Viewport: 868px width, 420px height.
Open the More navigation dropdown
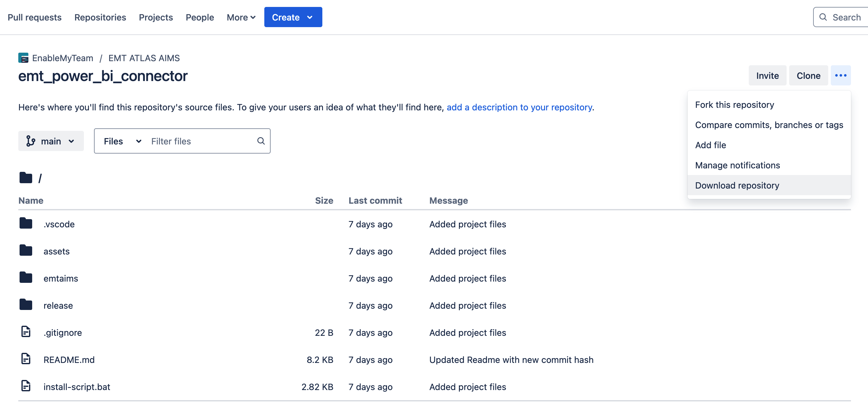(x=241, y=17)
